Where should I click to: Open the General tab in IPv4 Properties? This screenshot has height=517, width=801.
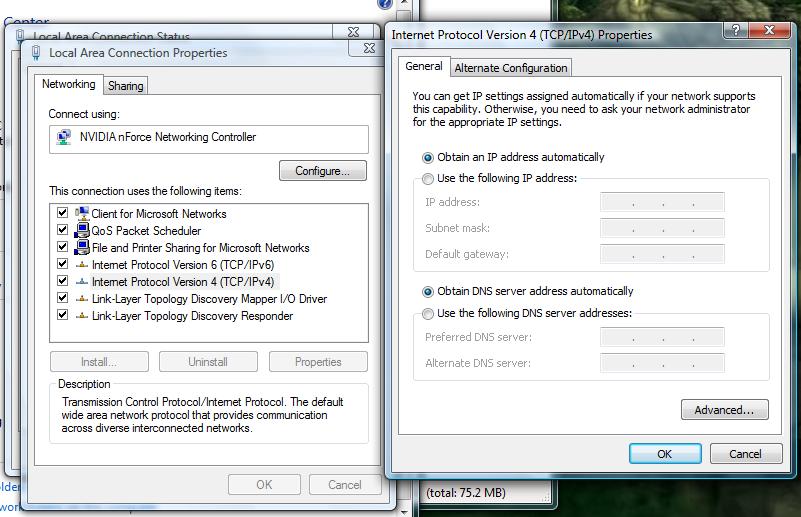(x=423, y=66)
